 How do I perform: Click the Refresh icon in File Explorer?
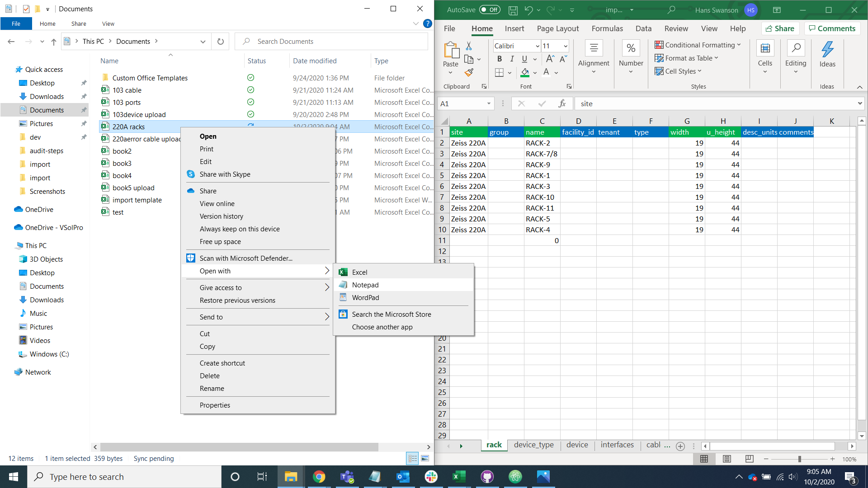(221, 42)
